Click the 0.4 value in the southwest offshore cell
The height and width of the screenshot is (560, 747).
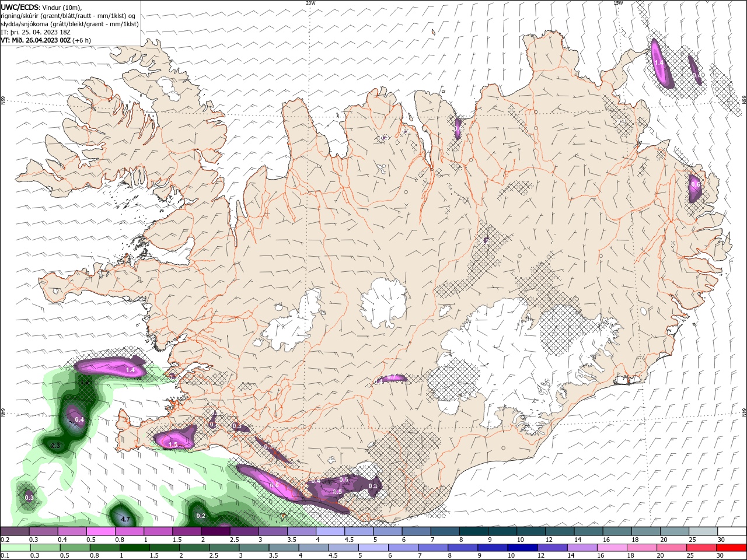pyautogui.click(x=80, y=419)
